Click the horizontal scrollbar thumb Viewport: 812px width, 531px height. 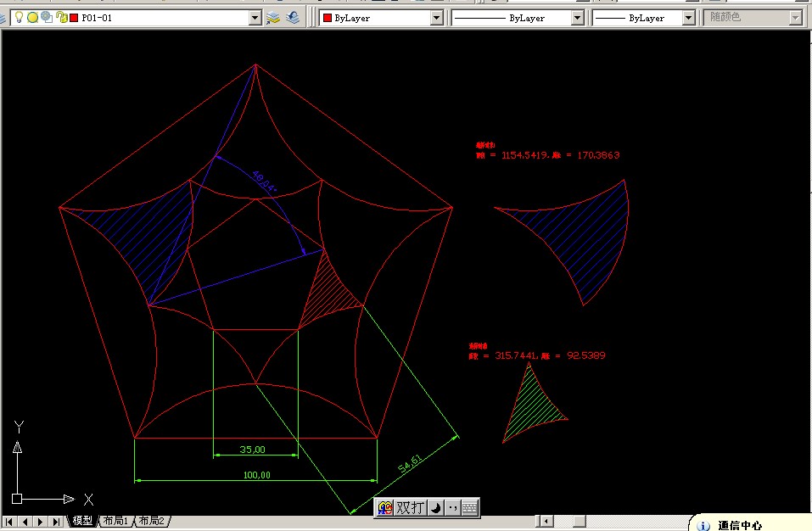coord(579,521)
